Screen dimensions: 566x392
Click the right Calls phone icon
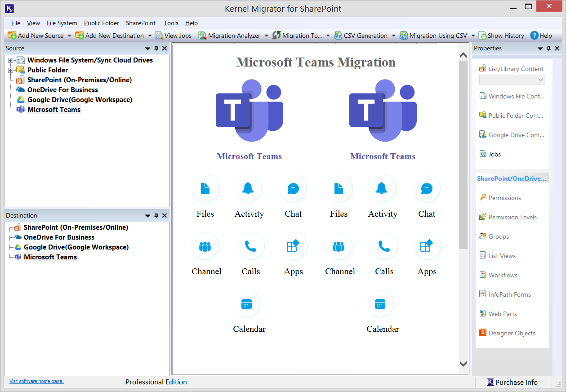coord(384,246)
